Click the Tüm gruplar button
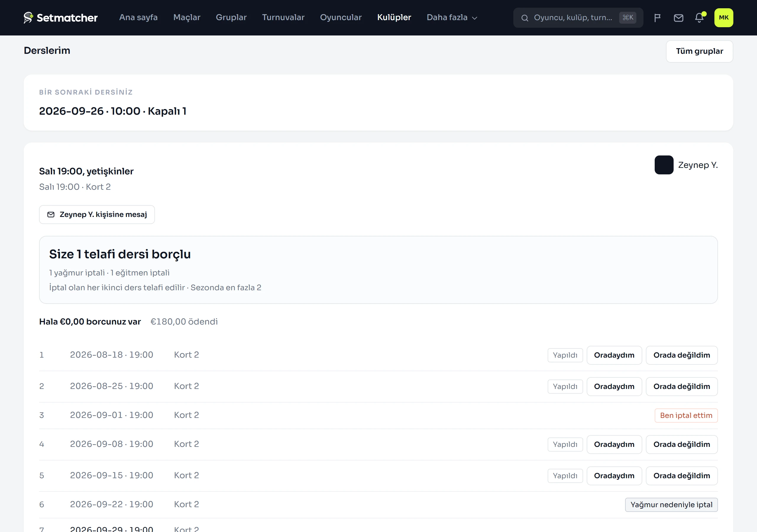The height and width of the screenshot is (532, 757). click(699, 51)
